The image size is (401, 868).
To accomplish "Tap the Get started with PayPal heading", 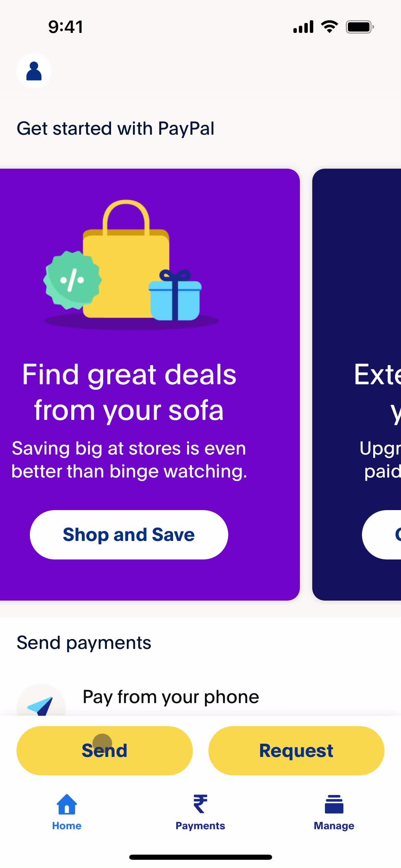I will pos(116,128).
